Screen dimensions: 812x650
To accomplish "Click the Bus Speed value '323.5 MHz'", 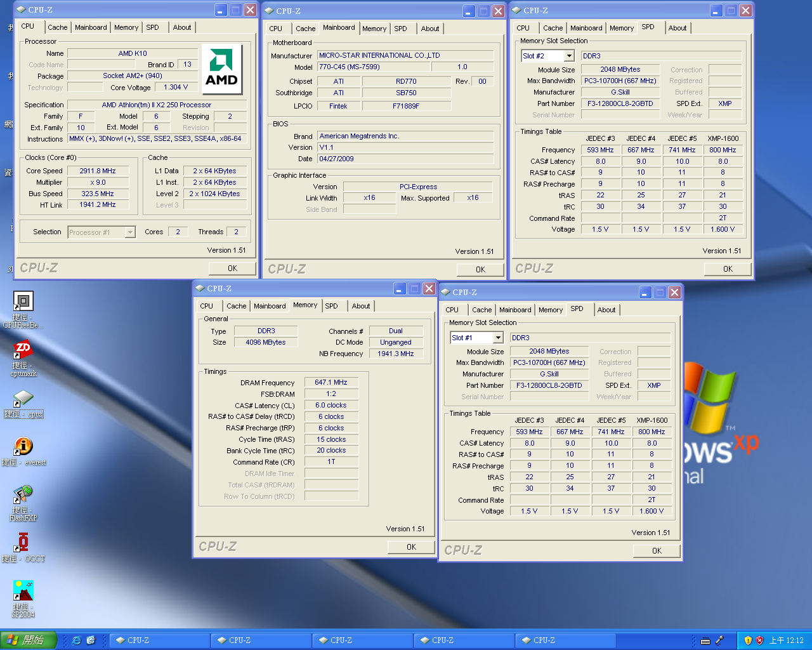I will [x=98, y=194].
